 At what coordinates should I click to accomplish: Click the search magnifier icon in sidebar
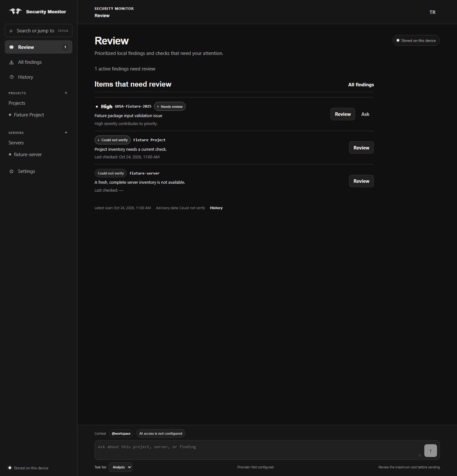click(11, 31)
